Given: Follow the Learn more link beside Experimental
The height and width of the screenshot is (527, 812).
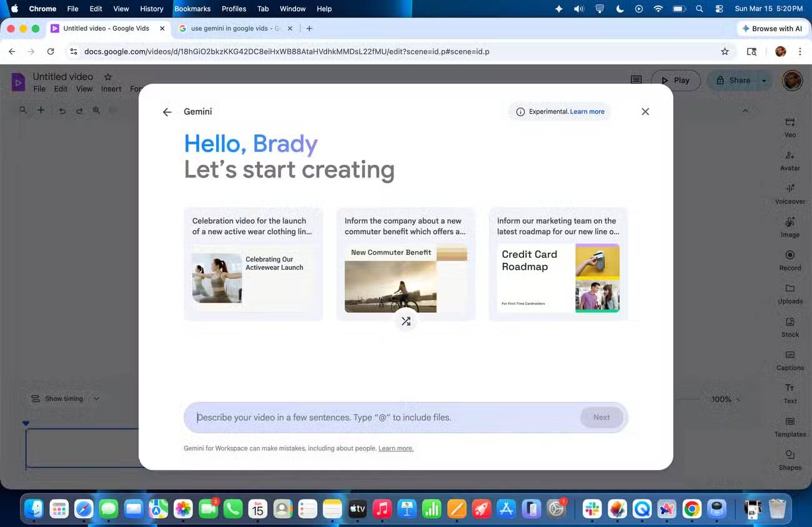Looking at the screenshot, I should point(587,112).
